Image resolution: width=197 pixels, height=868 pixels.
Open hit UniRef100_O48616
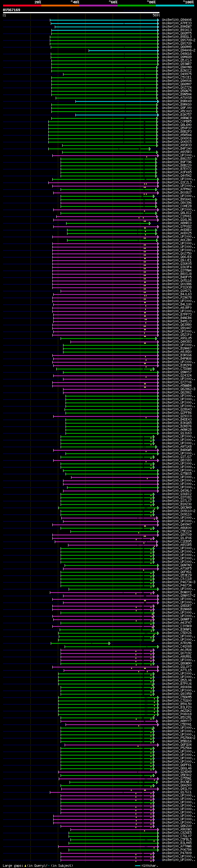(176, 54)
